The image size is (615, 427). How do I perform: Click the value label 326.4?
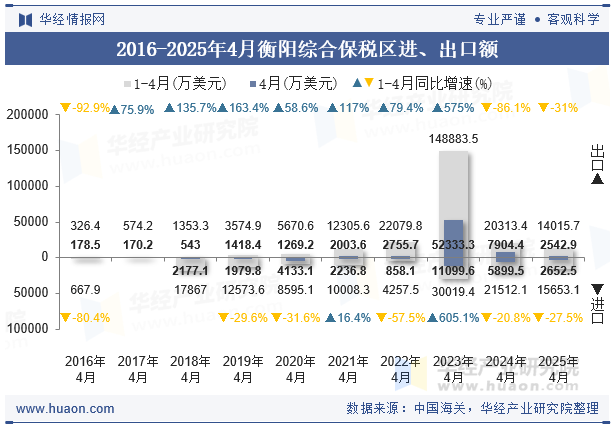pos(85,226)
